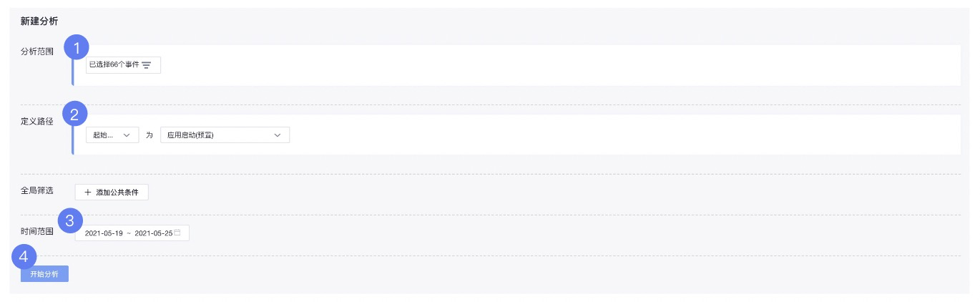The image size is (980, 302).
Task: Open the 起始... path type selector
Action: pyautogui.click(x=112, y=135)
